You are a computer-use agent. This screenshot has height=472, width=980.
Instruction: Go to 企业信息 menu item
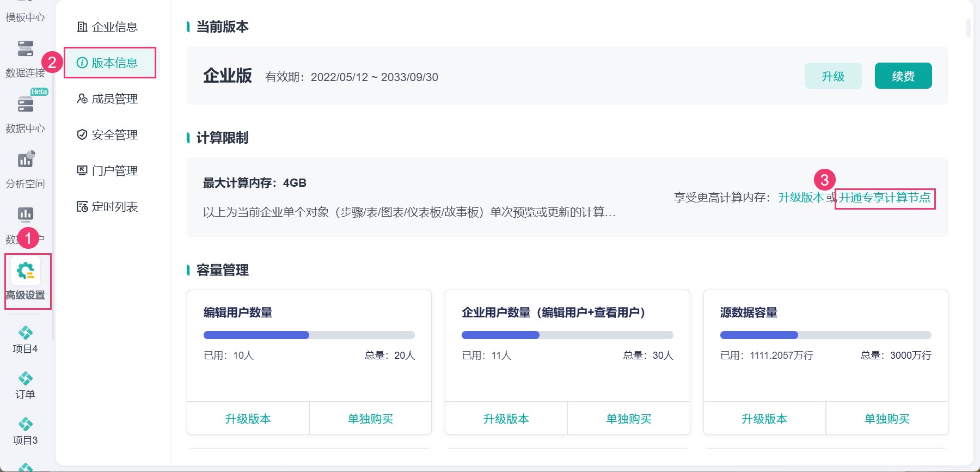point(107,27)
